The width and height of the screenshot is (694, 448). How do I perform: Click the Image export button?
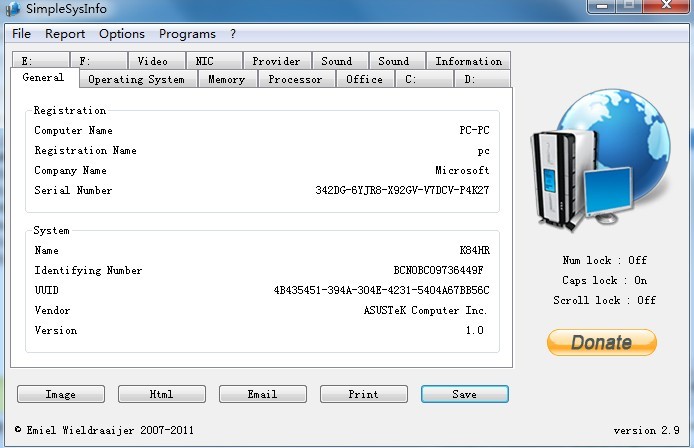pyautogui.click(x=60, y=394)
